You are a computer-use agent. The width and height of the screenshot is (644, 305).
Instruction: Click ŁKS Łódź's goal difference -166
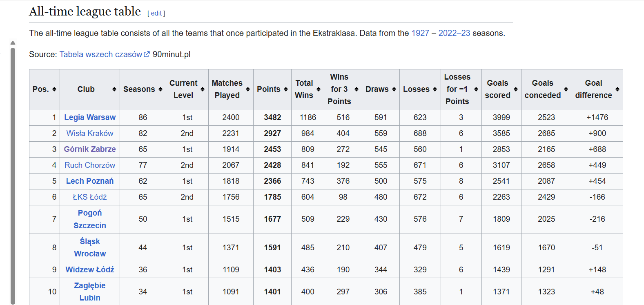(597, 197)
